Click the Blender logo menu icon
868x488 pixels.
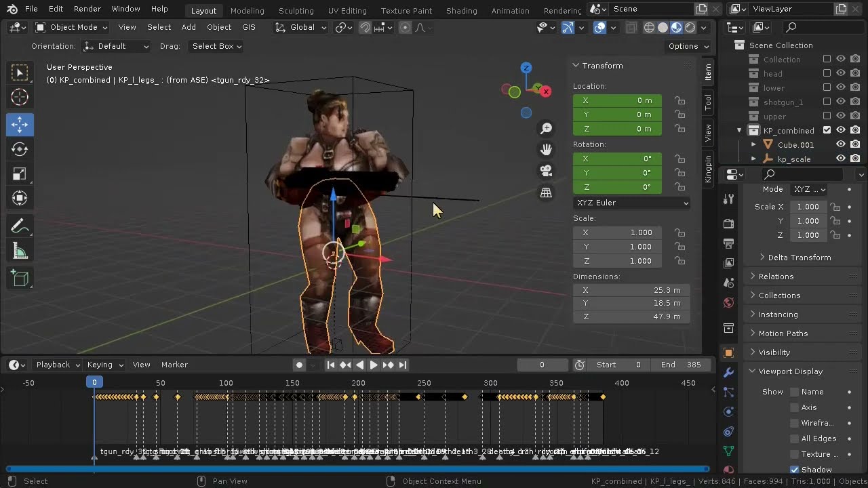[x=12, y=9]
